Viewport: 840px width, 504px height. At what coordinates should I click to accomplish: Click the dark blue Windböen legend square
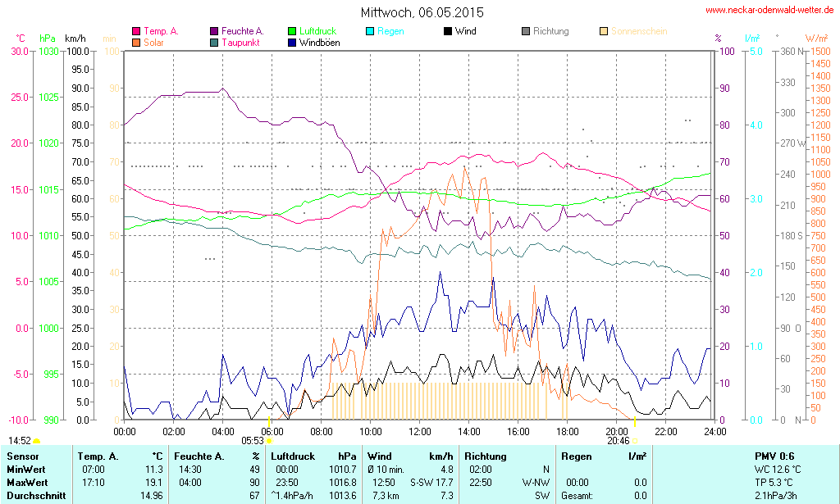click(x=293, y=43)
